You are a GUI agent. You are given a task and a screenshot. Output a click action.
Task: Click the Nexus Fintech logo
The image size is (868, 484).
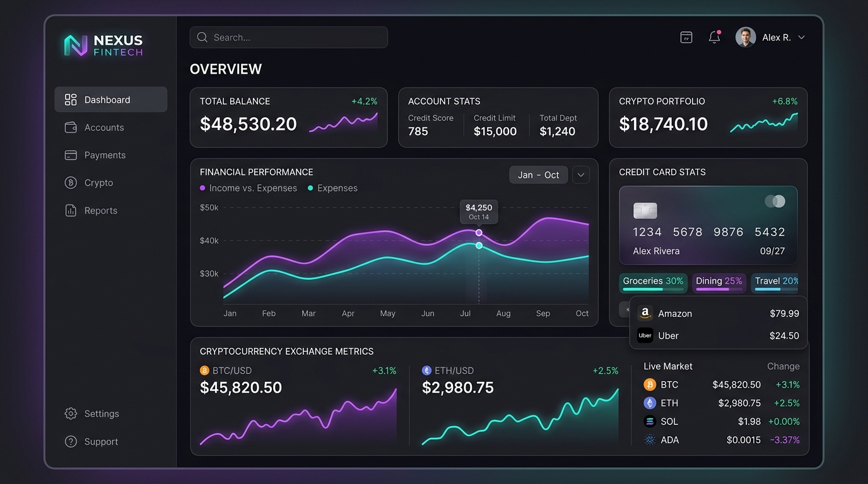coord(103,45)
